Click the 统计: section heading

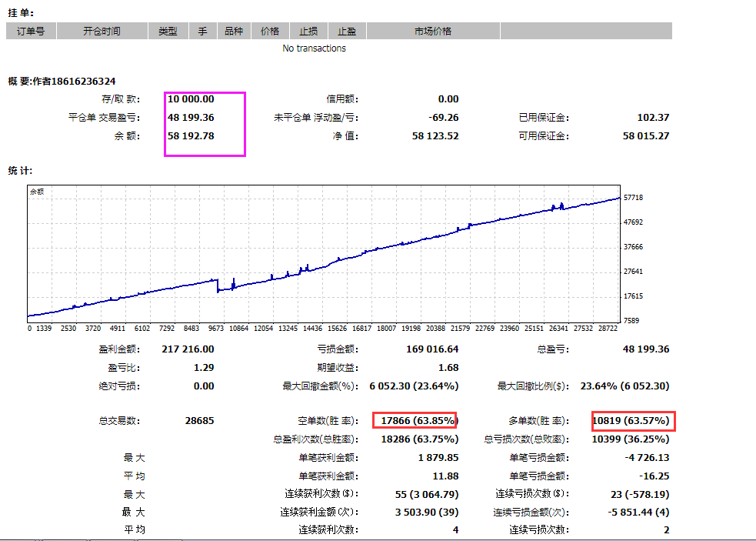pos(20,170)
